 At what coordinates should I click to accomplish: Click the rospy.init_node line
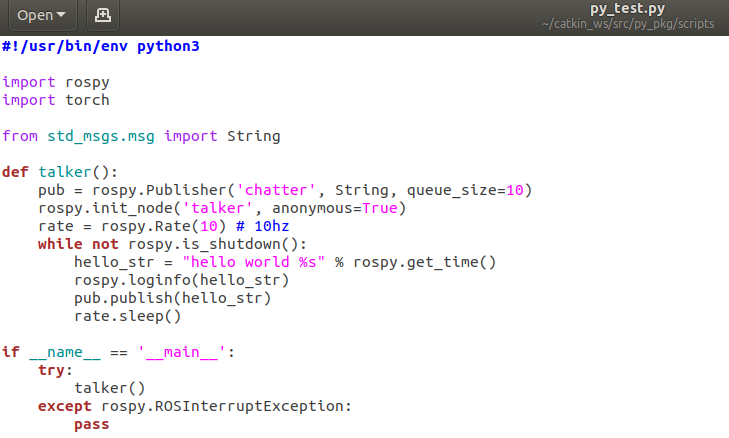pyautogui.click(x=222, y=208)
